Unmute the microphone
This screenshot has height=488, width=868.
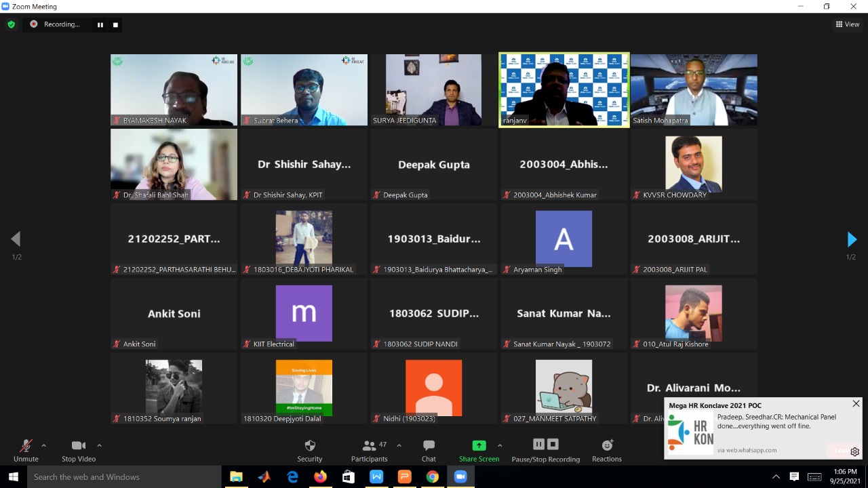tap(26, 451)
